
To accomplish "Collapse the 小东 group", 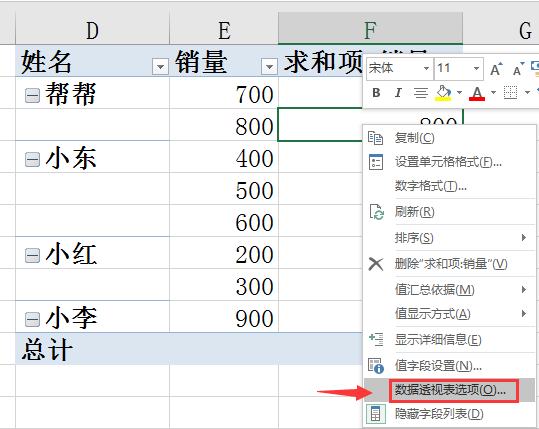I will tap(32, 160).
